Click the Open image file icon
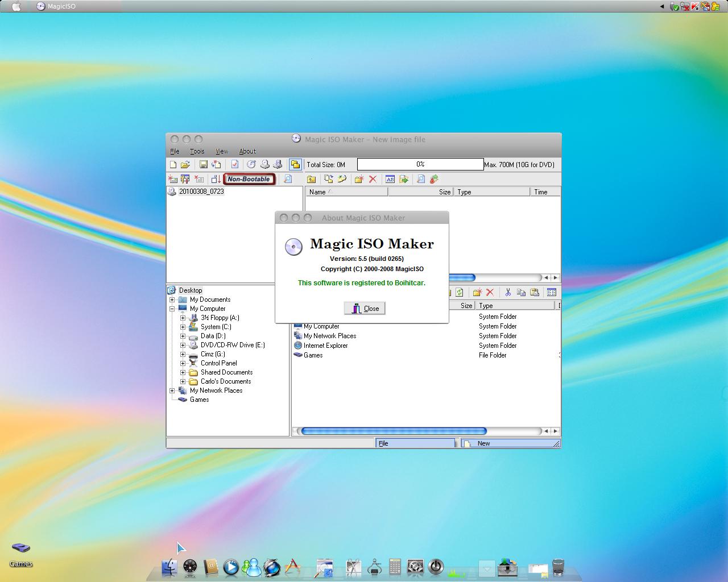Viewport: 728px width, 582px height. point(185,164)
